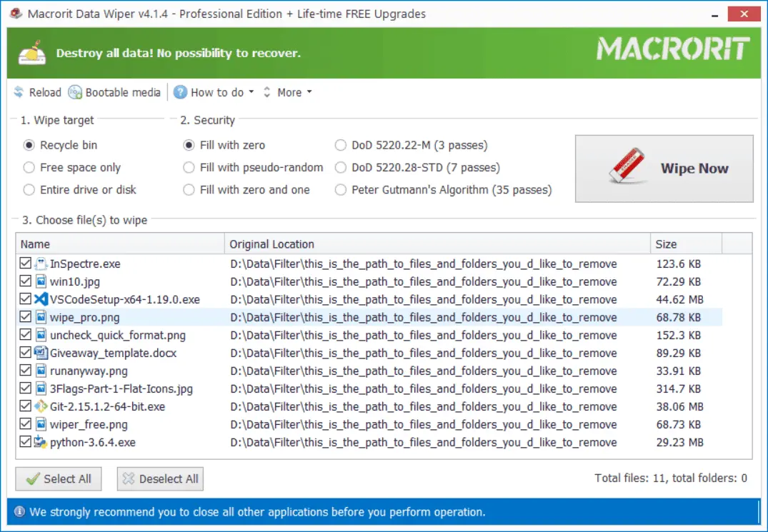
Task: Click the VSCodeSetup file's VS Code icon
Action: click(x=41, y=299)
